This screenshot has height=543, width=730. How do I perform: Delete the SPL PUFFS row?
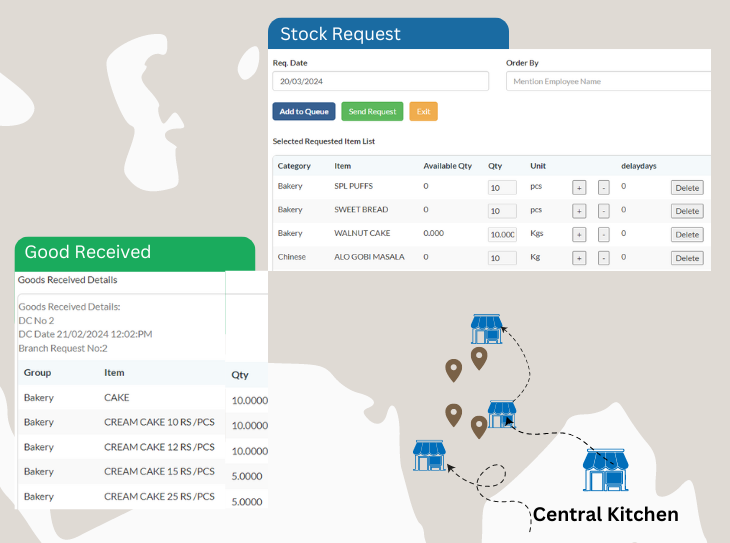coord(687,188)
